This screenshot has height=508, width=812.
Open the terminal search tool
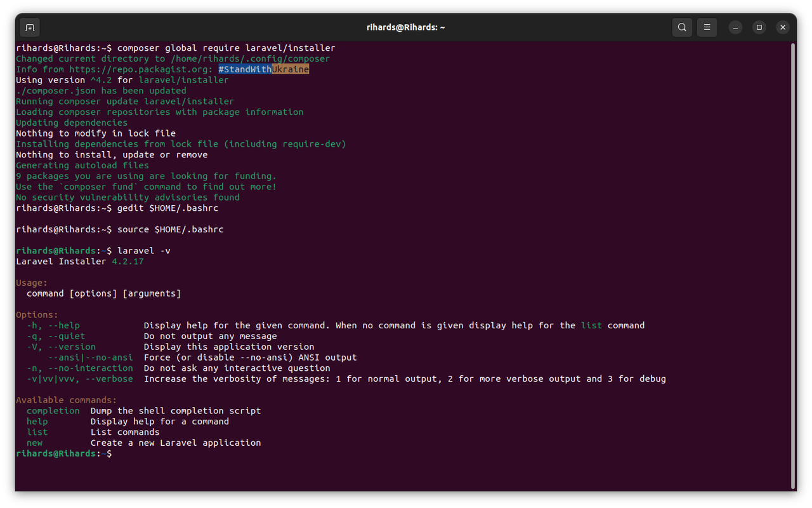682,27
